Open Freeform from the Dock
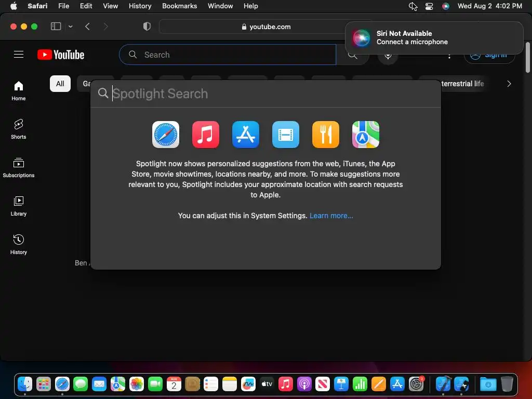The height and width of the screenshot is (399, 532). [248, 384]
